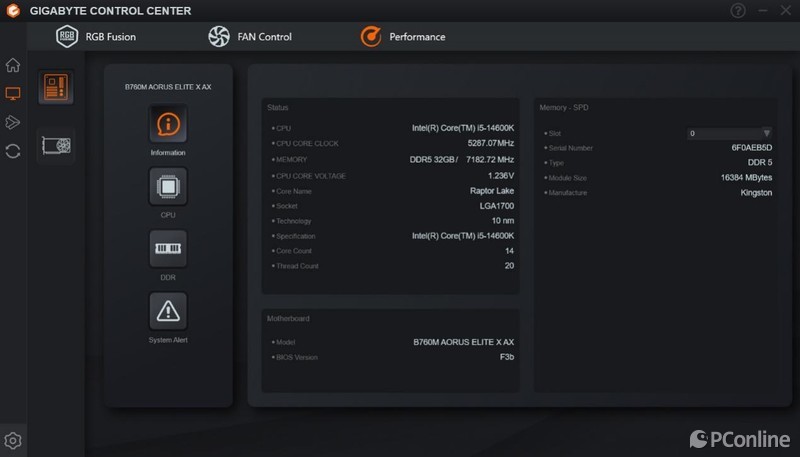
Task: Click the Gigabyte logo in title bar
Action: point(13,11)
